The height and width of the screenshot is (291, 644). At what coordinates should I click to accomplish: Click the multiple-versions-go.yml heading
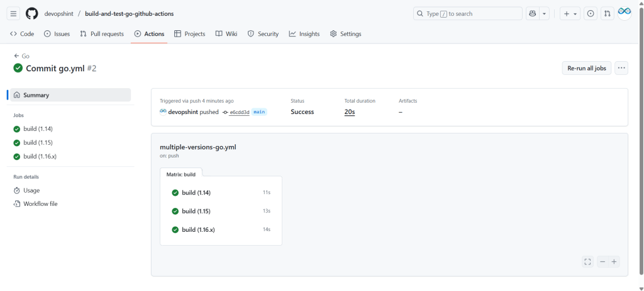[x=198, y=147]
